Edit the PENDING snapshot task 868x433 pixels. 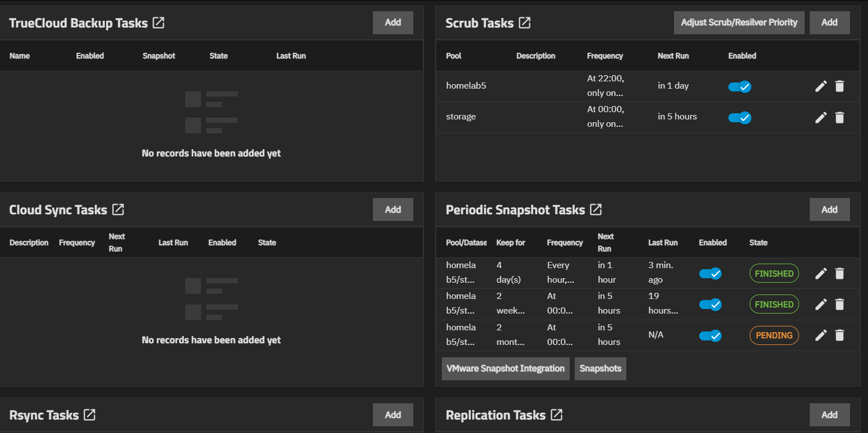point(821,335)
